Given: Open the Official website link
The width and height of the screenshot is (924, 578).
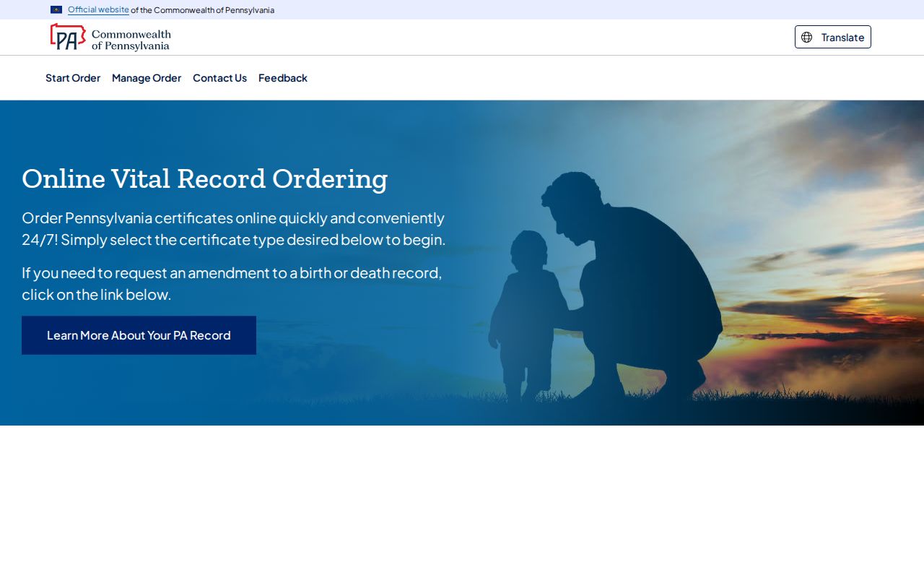Looking at the screenshot, I should pyautogui.click(x=98, y=10).
